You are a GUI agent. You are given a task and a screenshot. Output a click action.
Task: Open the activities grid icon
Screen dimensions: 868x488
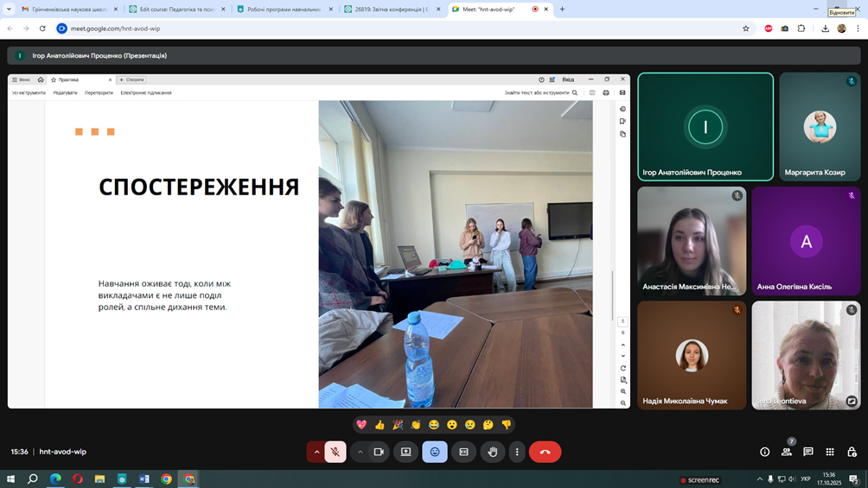pos(830,452)
